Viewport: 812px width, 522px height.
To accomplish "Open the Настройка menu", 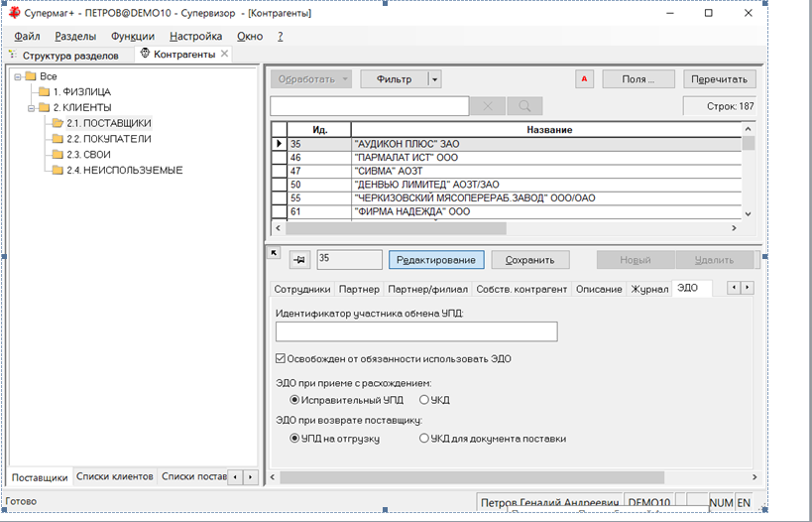I will pyautogui.click(x=195, y=37).
